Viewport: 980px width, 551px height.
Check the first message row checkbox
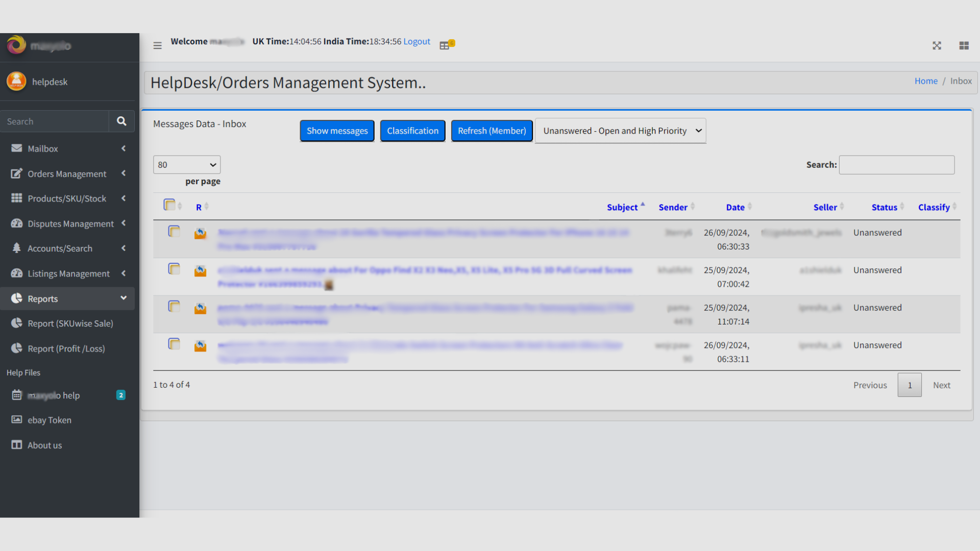174,232
